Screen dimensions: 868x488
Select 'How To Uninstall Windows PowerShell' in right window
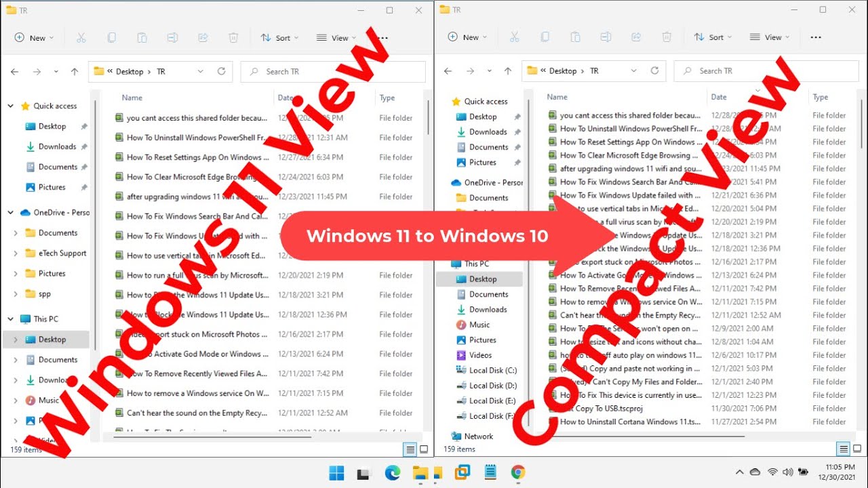coord(631,129)
